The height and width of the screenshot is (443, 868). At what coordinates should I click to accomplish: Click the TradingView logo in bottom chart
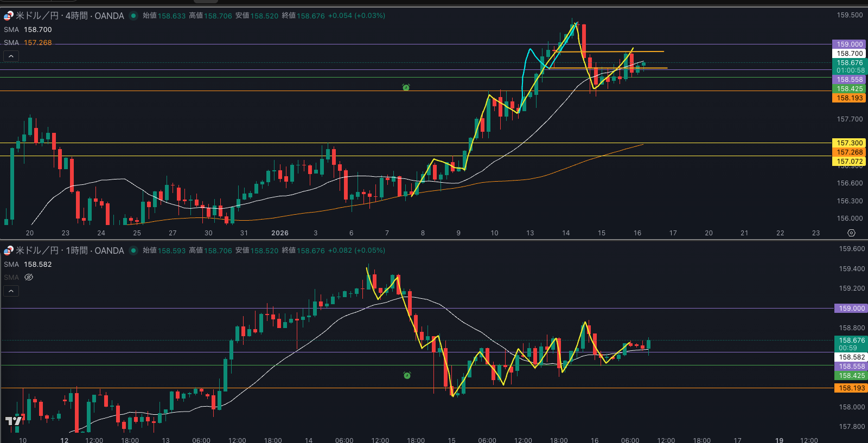[x=14, y=421]
